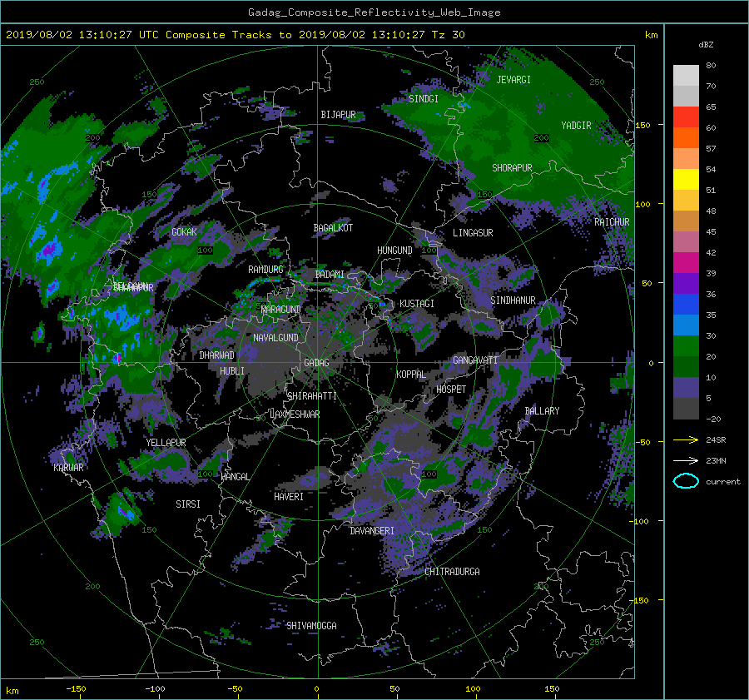Select the HANGAL label
This screenshot has height=700, width=749.
[235, 477]
